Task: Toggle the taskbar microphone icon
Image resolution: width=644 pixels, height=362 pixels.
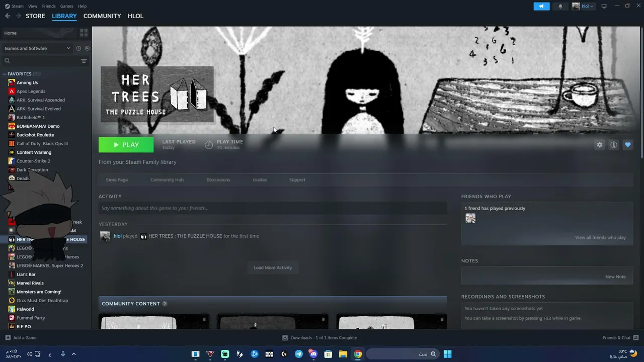Action: tap(63, 354)
